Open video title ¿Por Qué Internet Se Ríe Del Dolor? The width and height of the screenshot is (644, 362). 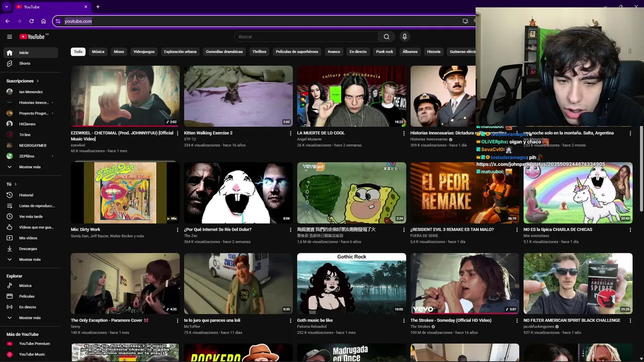pyautogui.click(x=218, y=230)
